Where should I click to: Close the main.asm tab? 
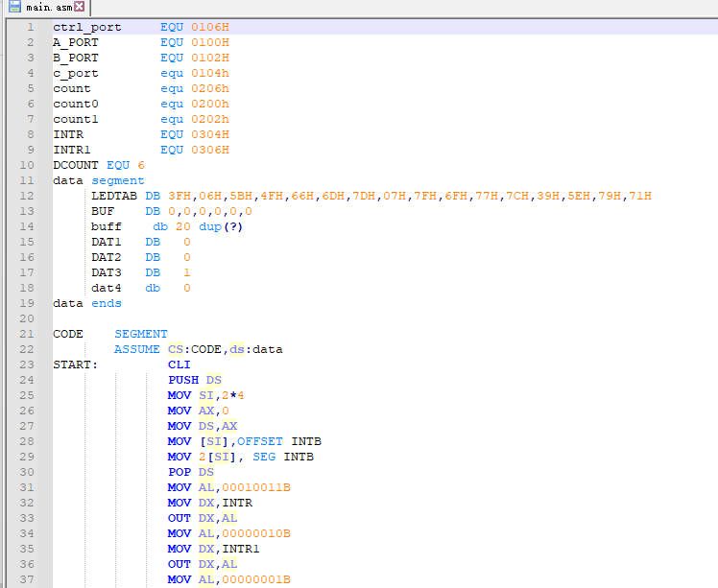(x=80, y=7)
